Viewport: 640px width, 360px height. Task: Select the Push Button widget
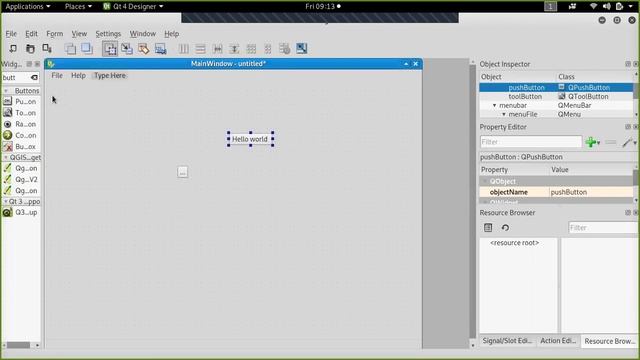pyautogui.click(x=20, y=102)
